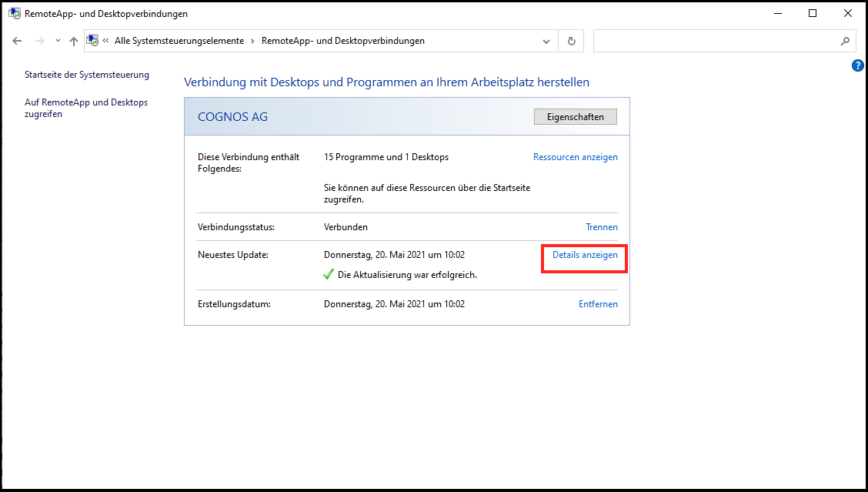Refresh the address bar location
Image resolution: width=868 pixels, height=492 pixels.
point(571,41)
